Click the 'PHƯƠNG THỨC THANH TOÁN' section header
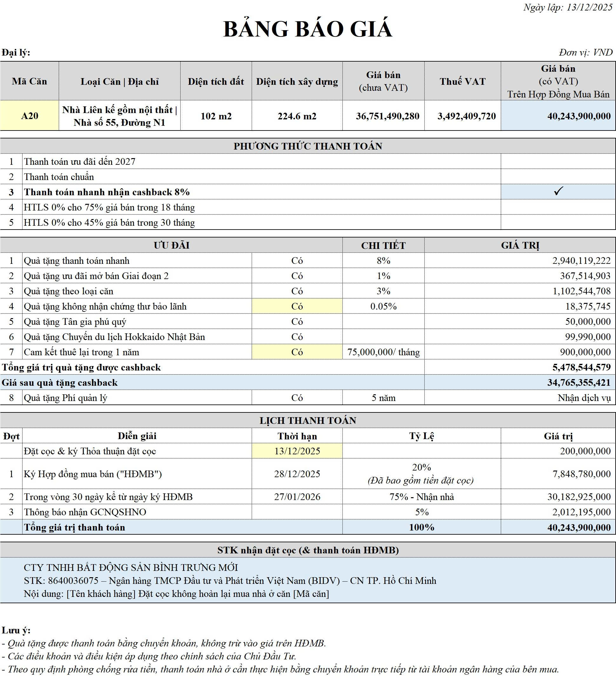Image resolution: width=616 pixels, height=688 pixels. point(307,146)
